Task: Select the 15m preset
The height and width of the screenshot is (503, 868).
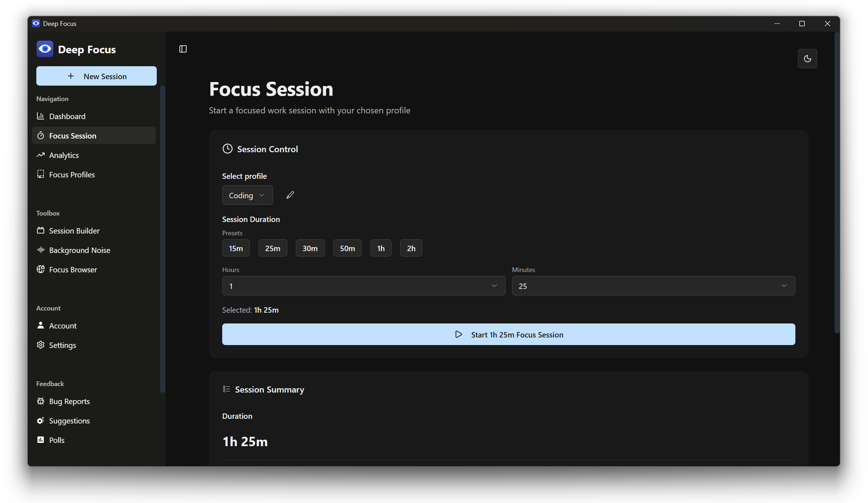Action: [236, 248]
